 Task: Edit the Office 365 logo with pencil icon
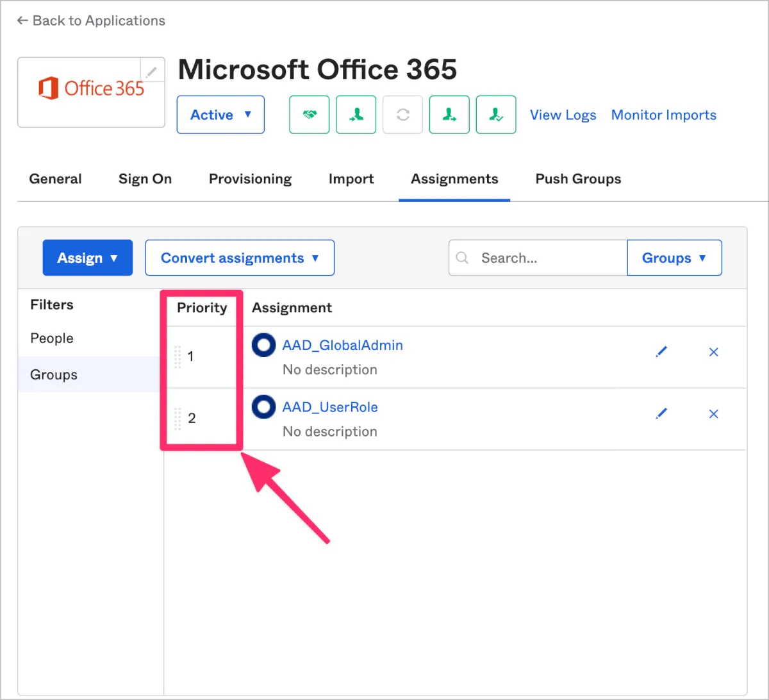coord(152,71)
